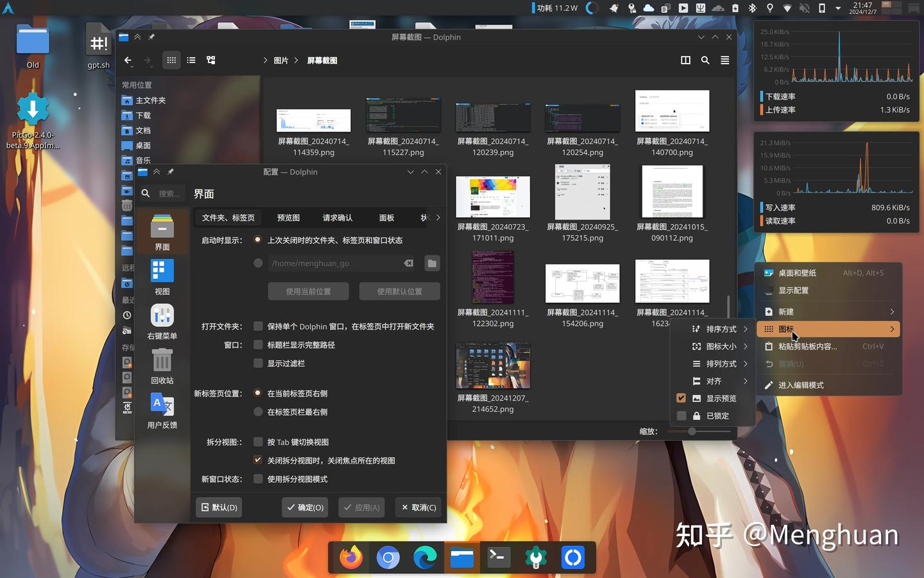Viewport: 924px width, 578px height.
Task: Launch Konsole from the taskbar dock
Action: 499,557
